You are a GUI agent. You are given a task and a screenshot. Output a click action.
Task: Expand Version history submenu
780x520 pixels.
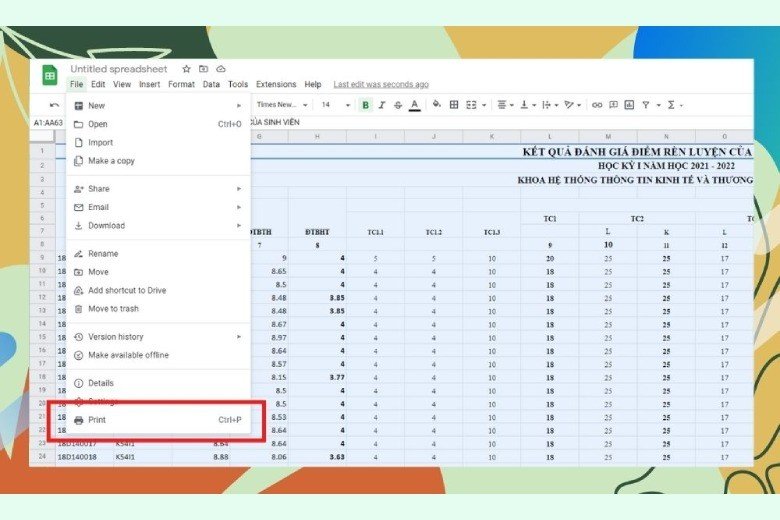pyautogui.click(x=158, y=336)
